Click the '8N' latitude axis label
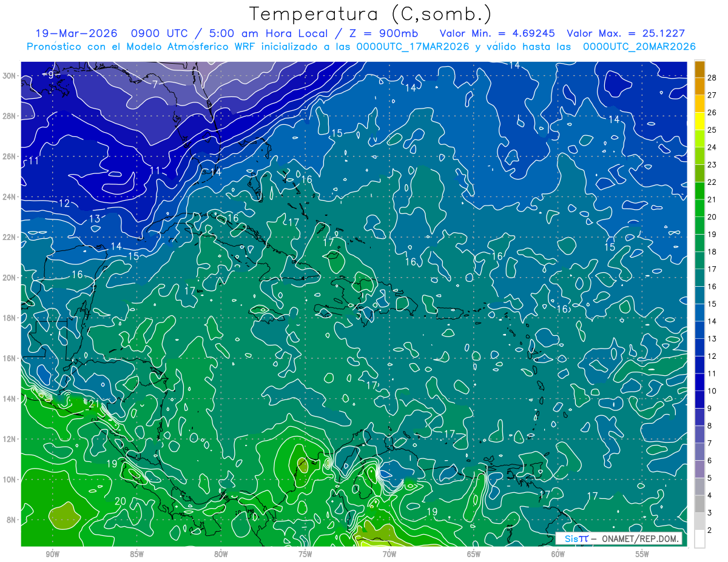This screenshot has height=562, width=728. [12, 520]
